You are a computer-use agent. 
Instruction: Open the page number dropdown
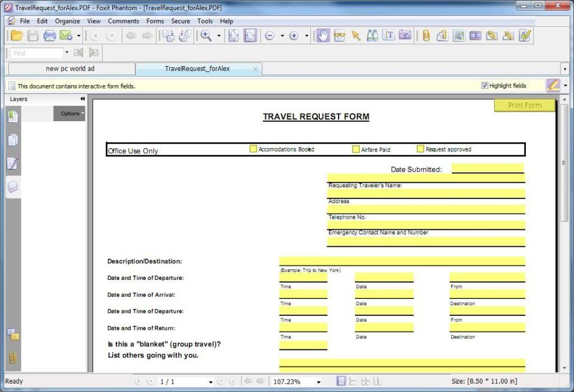coord(211,382)
